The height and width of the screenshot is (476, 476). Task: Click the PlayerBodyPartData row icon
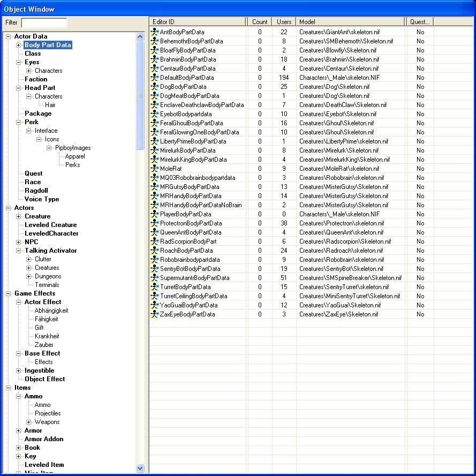(x=155, y=214)
